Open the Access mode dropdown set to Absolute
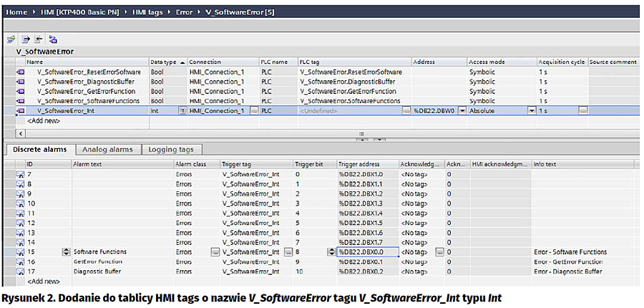This screenshot has width=644, height=308. click(531, 111)
